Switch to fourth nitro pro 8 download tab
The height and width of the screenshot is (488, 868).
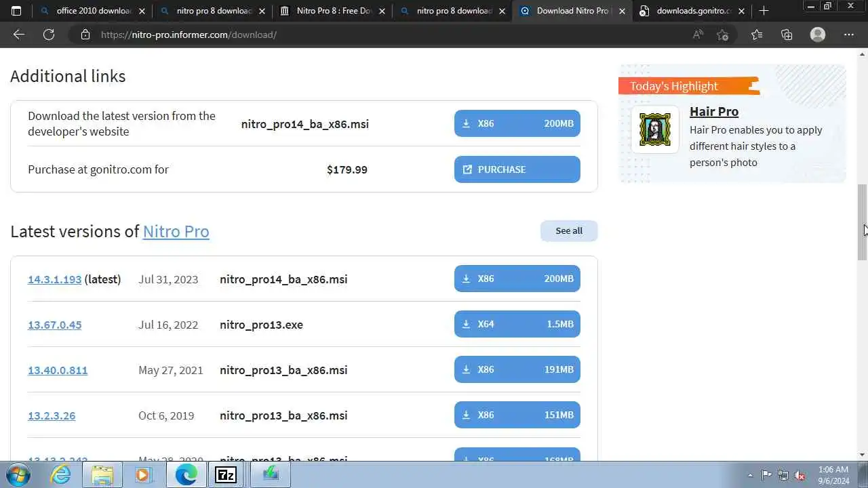coord(453,11)
